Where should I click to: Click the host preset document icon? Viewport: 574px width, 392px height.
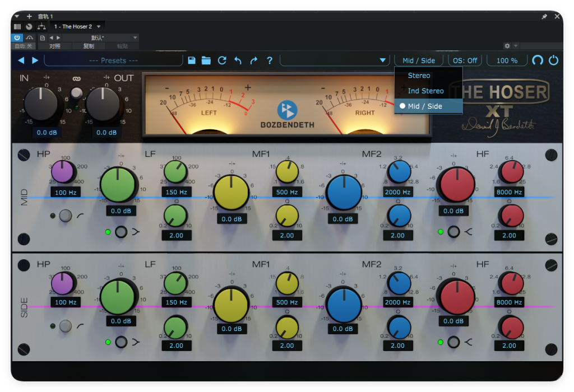point(43,38)
